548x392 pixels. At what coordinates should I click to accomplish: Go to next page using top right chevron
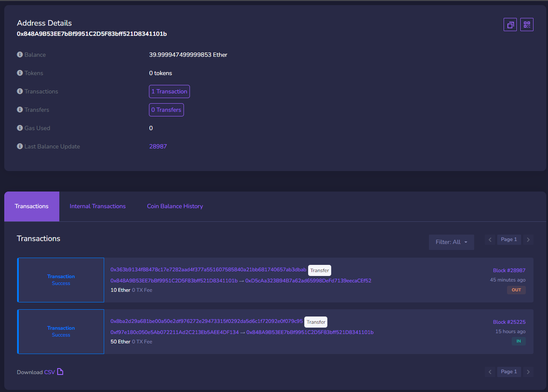528,240
